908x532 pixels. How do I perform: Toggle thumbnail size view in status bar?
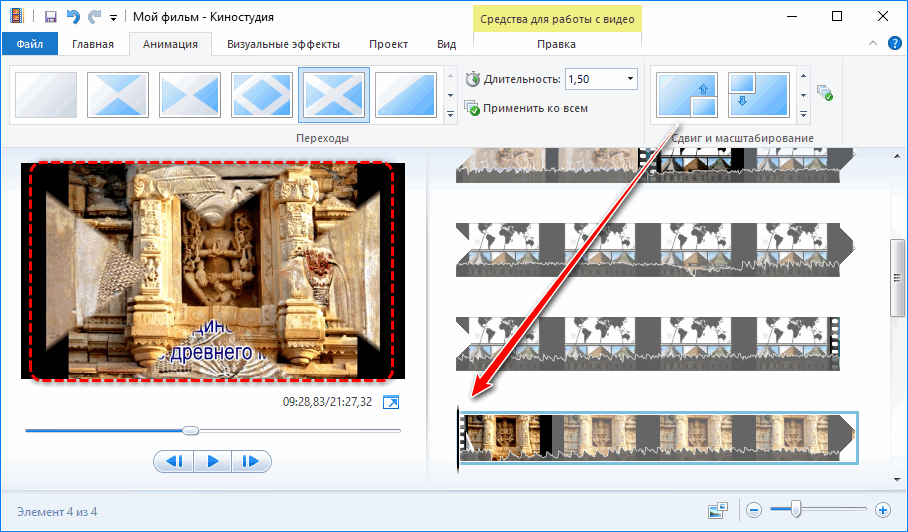click(717, 510)
